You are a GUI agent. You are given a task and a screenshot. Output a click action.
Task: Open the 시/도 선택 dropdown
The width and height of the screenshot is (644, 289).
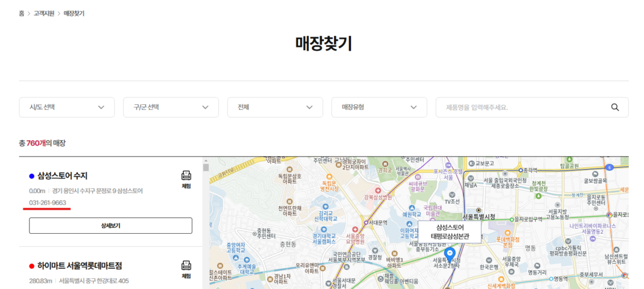[x=67, y=107]
